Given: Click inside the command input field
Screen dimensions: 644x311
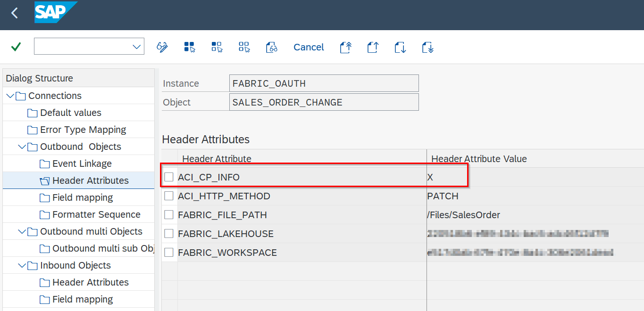Looking at the screenshot, I should [x=83, y=47].
